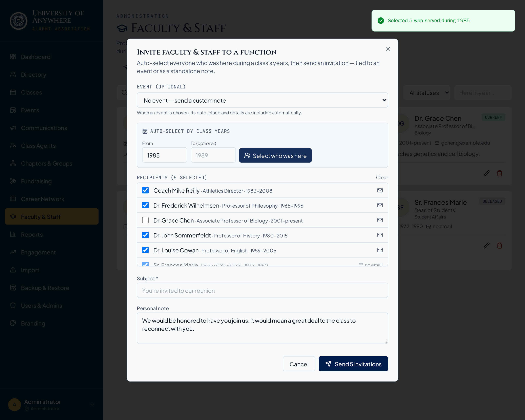Click Send 5 invitations button
Image resolution: width=525 pixels, height=420 pixels.
(x=353, y=364)
